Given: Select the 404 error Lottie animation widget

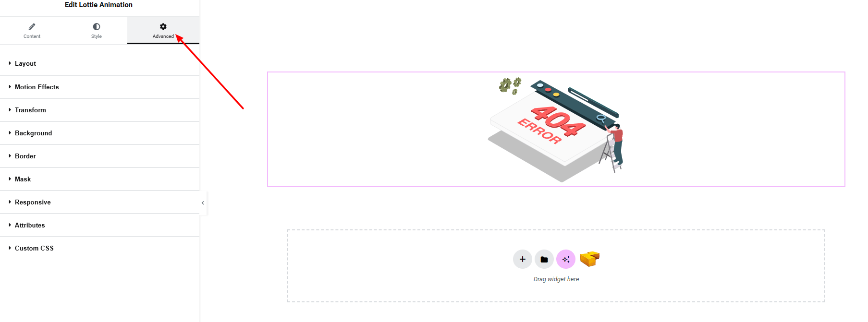Looking at the screenshot, I should pyautogui.click(x=556, y=129).
